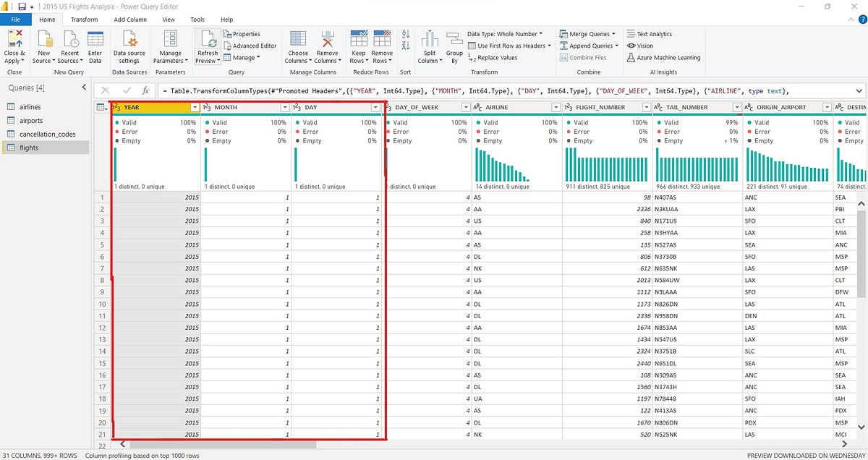Open the YEAR column filter dropdown
The image size is (868, 460).
tap(195, 106)
